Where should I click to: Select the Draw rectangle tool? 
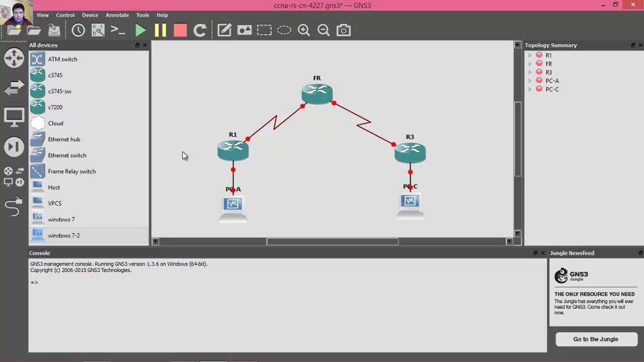coord(264,30)
